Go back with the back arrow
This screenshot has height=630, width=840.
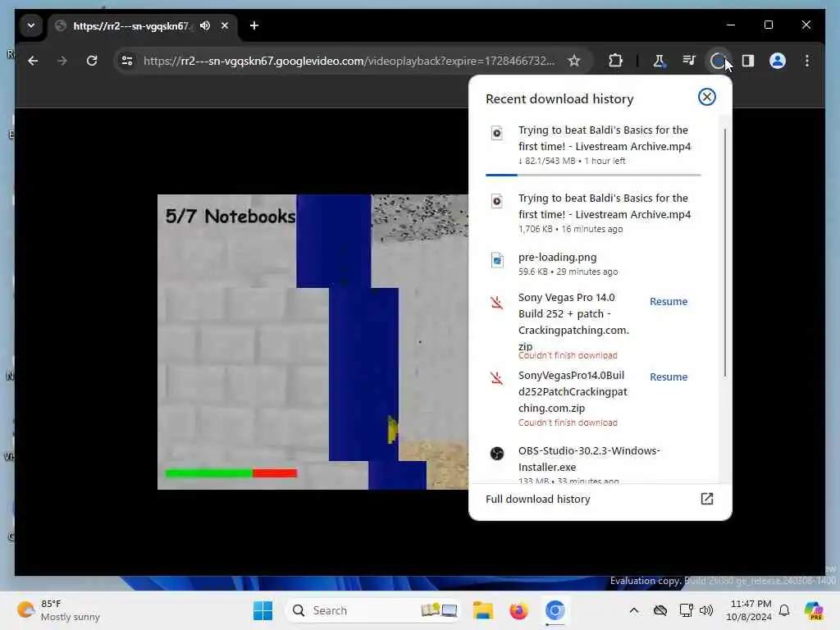pyautogui.click(x=33, y=61)
